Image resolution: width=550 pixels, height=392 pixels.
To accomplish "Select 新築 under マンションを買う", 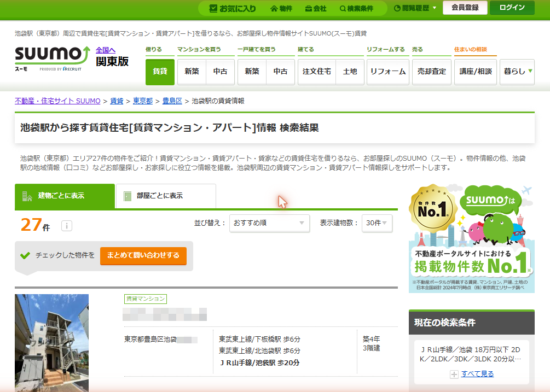I will (192, 72).
